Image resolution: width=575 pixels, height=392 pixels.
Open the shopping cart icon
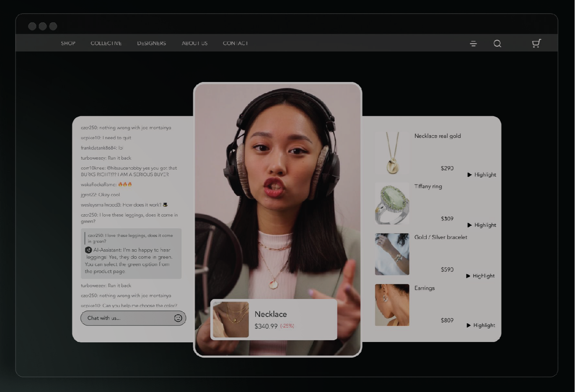click(536, 43)
